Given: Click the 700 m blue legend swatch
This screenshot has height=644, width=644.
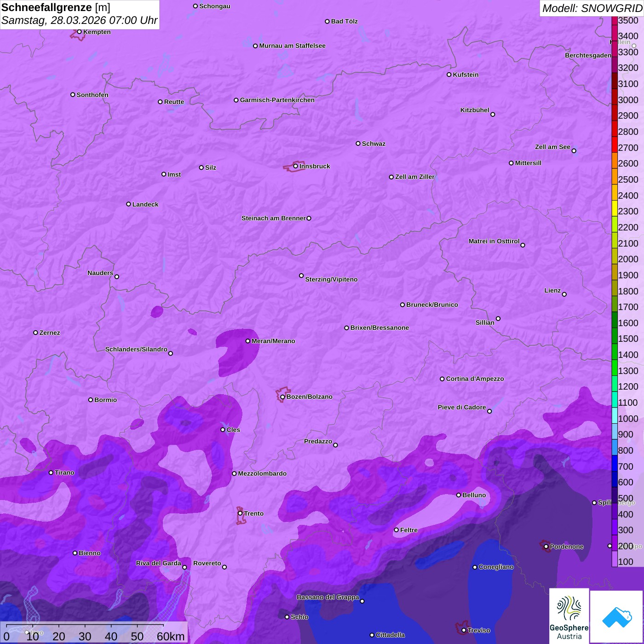Looking at the screenshot, I should click(615, 463).
